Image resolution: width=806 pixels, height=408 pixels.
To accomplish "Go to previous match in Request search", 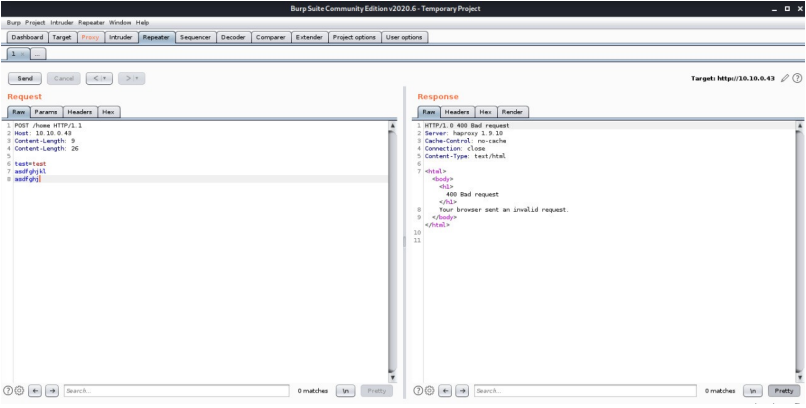I will tap(36, 391).
